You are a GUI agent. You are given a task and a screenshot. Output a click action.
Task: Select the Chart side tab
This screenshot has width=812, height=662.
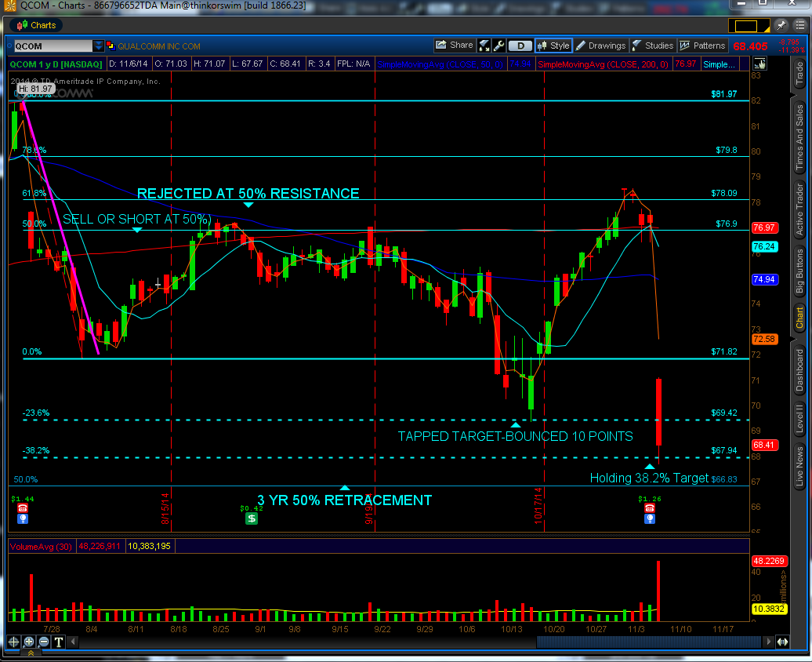tap(799, 317)
